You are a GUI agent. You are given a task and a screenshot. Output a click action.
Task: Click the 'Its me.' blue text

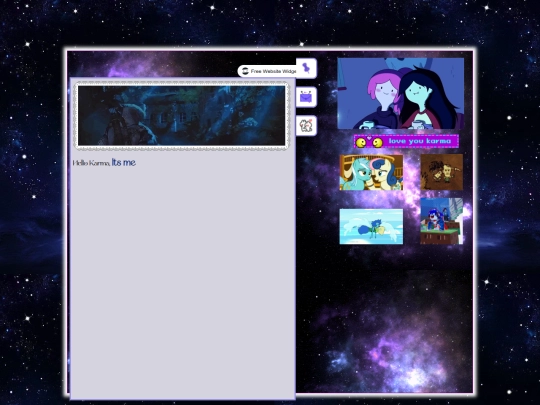coord(124,162)
